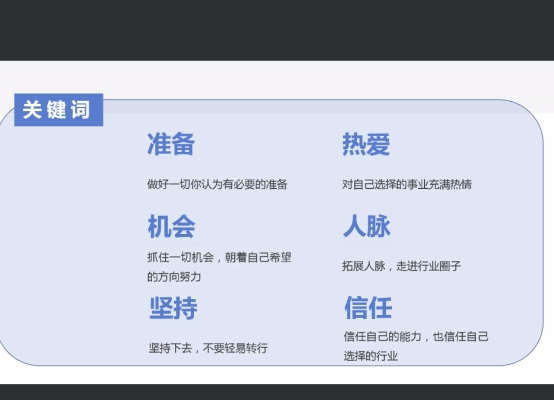Select the text 坚持下去，不要轻易转行
The image size is (554, 401).
click(x=208, y=348)
